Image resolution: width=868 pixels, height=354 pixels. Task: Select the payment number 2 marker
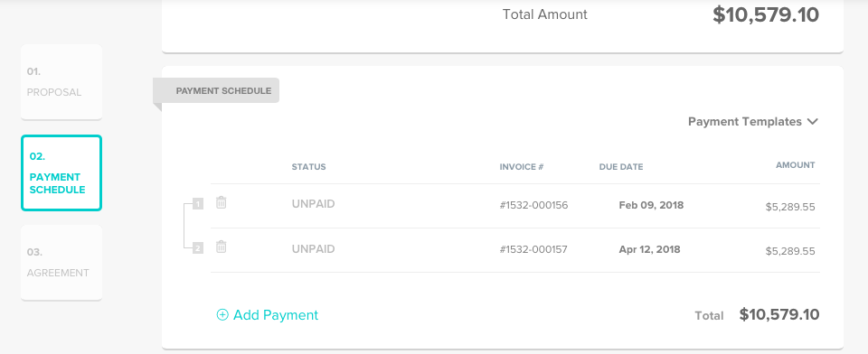(x=198, y=248)
